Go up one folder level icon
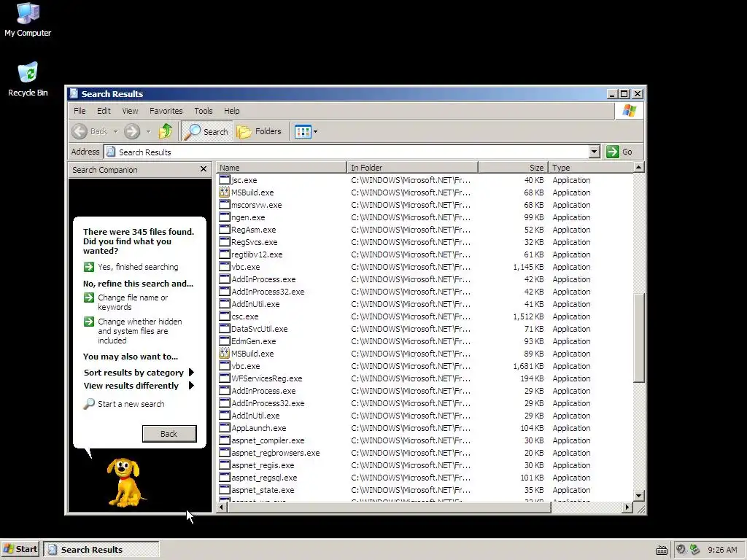This screenshot has width=747, height=560. point(166,131)
